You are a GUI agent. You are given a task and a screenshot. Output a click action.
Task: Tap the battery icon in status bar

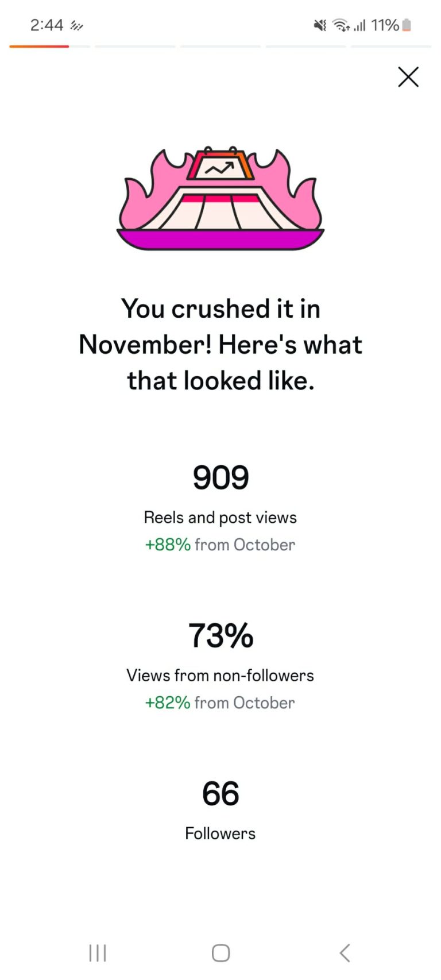407,25
